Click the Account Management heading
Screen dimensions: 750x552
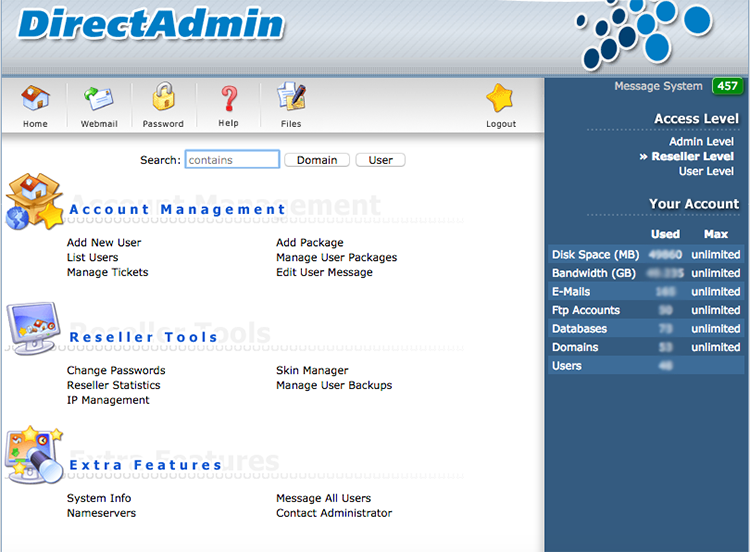(x=177, y=210)
